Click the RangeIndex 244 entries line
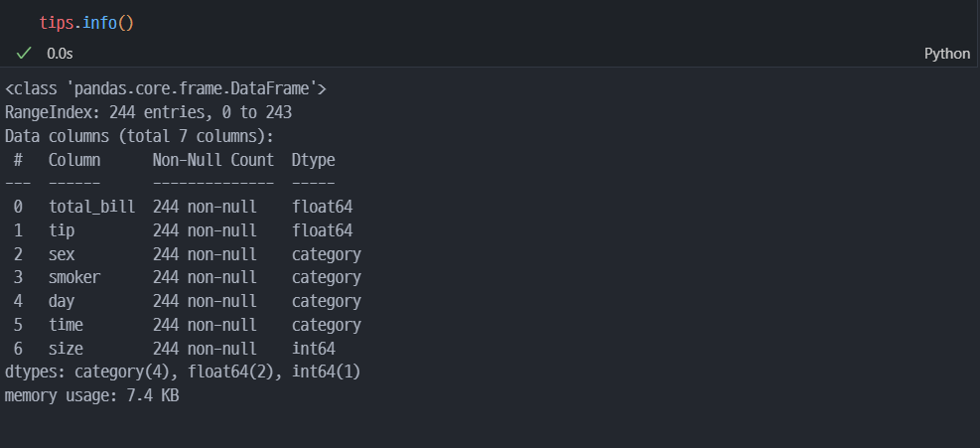This screenshot has height=448, width=980. click(x=148, y=113)
